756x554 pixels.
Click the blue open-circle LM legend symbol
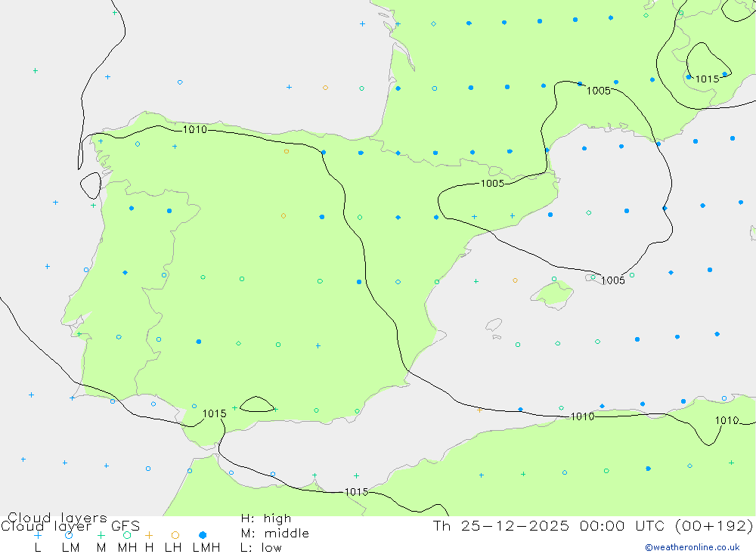69,535
